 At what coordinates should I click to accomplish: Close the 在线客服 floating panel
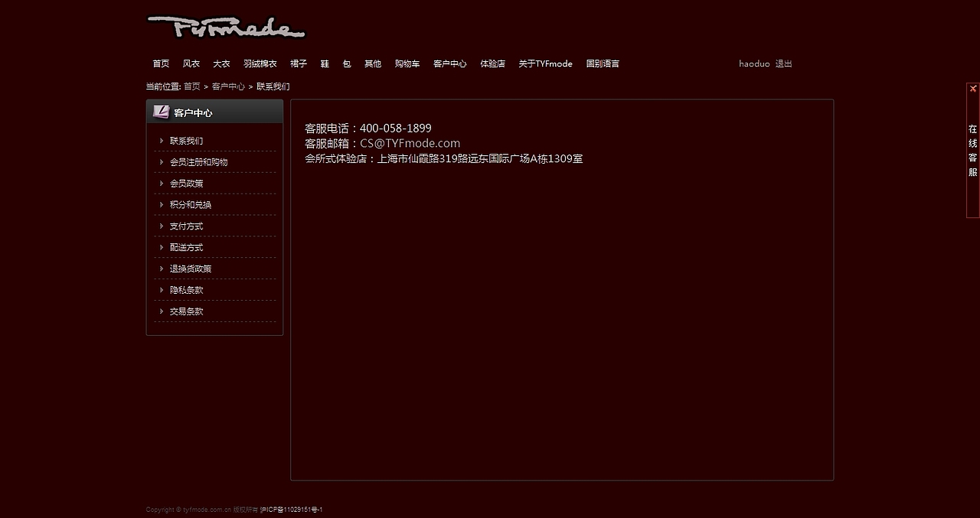972,88
